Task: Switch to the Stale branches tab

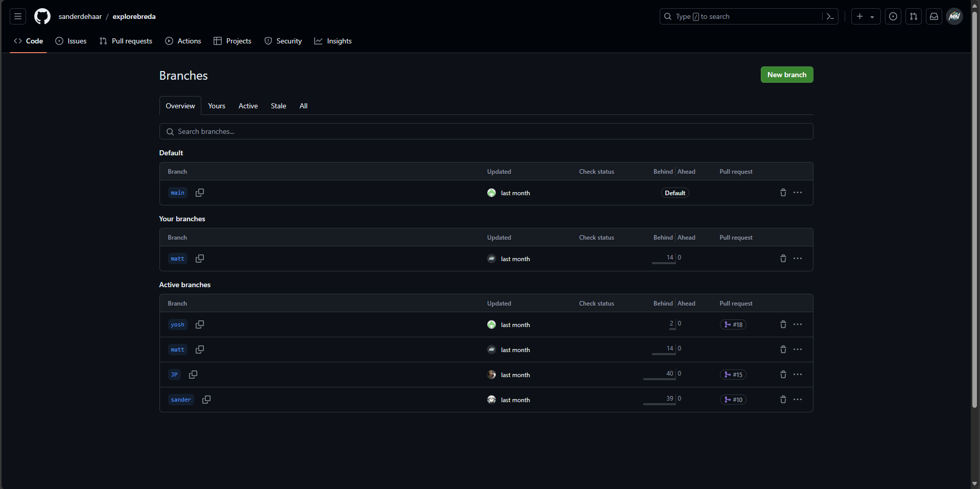Action: point(278,106)
